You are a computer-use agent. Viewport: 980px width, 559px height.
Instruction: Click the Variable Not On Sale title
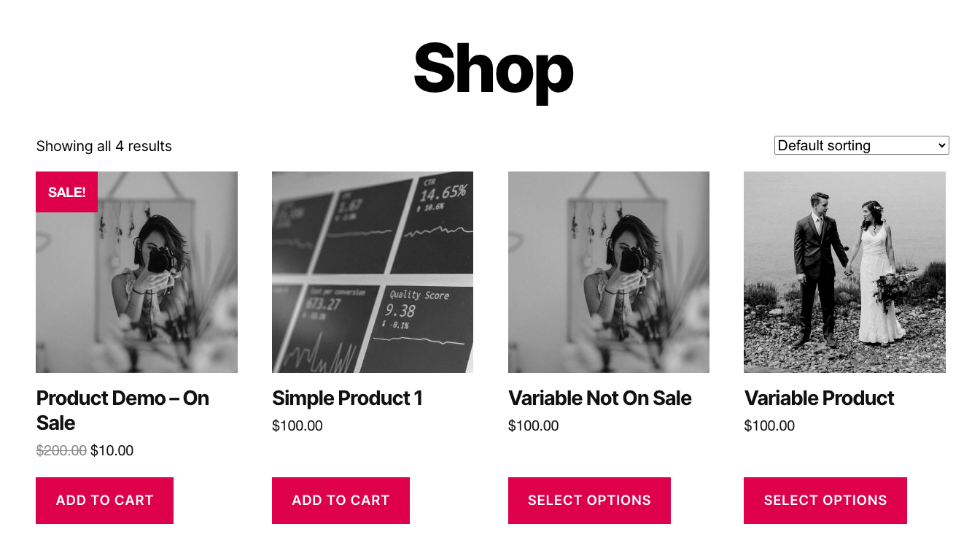(599, 398)
